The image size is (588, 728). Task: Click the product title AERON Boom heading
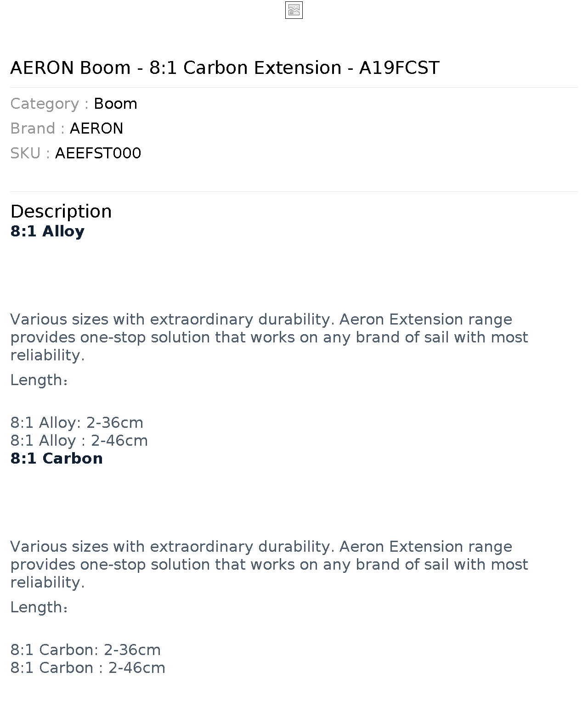(x=225, y=67)
